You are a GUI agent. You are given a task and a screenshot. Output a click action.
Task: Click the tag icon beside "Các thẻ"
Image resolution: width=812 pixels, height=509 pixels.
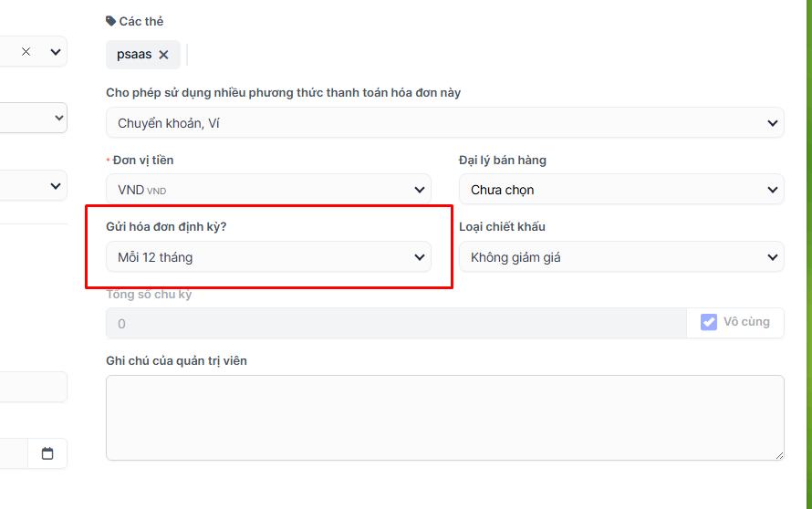[x=111, y=21]
